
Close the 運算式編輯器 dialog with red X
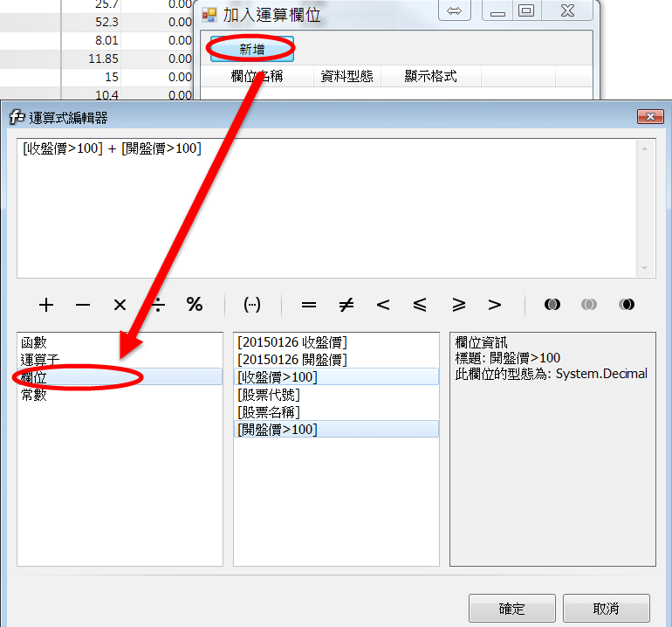coord(650,117)
